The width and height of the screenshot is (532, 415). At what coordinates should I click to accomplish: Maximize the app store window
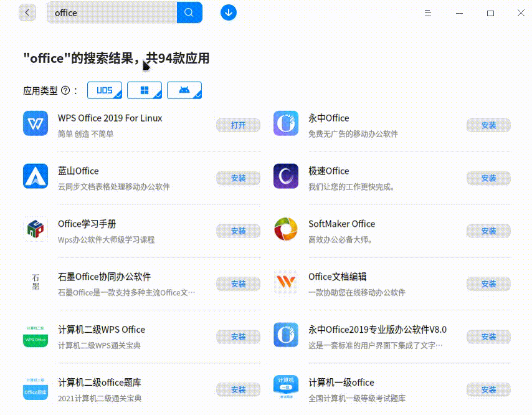tap(490, 13)
